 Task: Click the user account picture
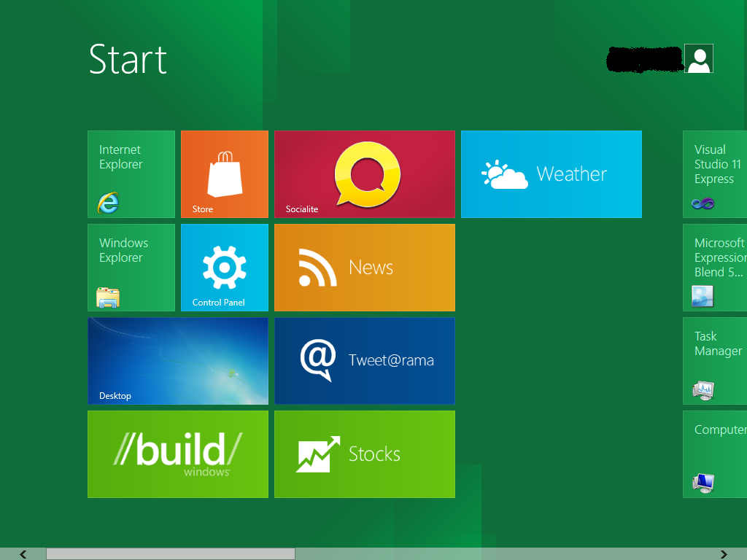[x=698, y=58]
